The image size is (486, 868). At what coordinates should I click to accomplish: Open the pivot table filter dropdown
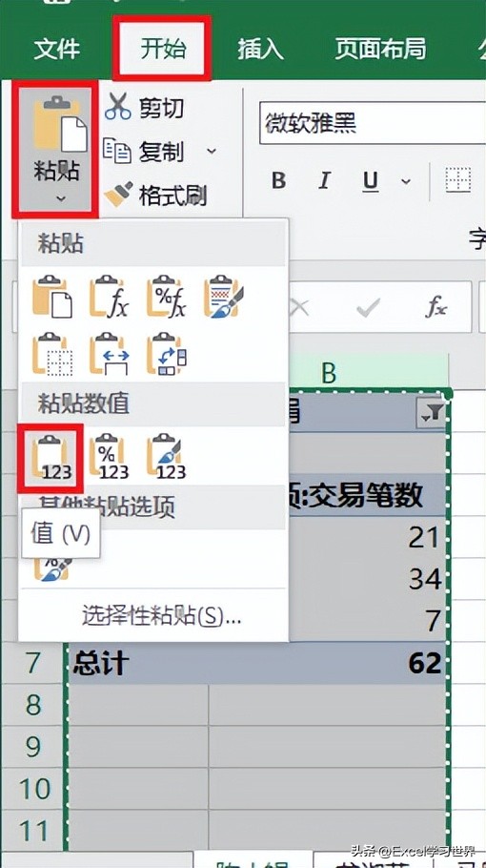pos(432,414)
